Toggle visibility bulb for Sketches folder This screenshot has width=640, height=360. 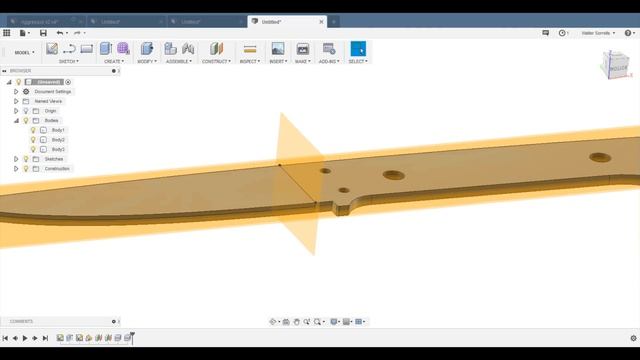pos(26,159)
